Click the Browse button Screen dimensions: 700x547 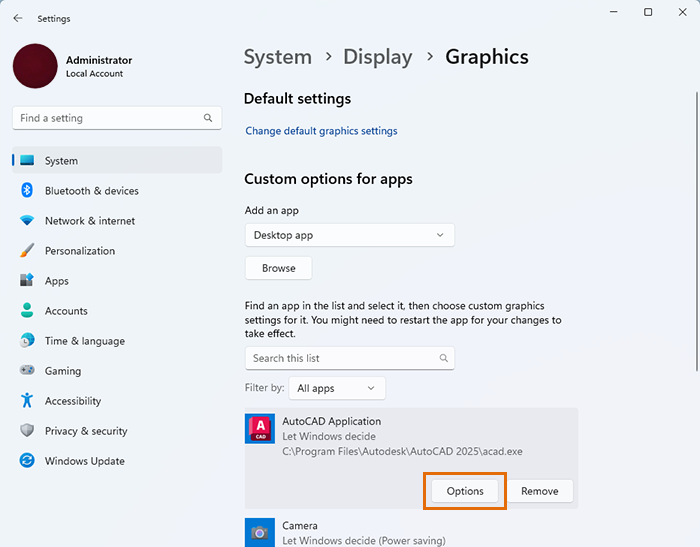[x=278, y=268]
